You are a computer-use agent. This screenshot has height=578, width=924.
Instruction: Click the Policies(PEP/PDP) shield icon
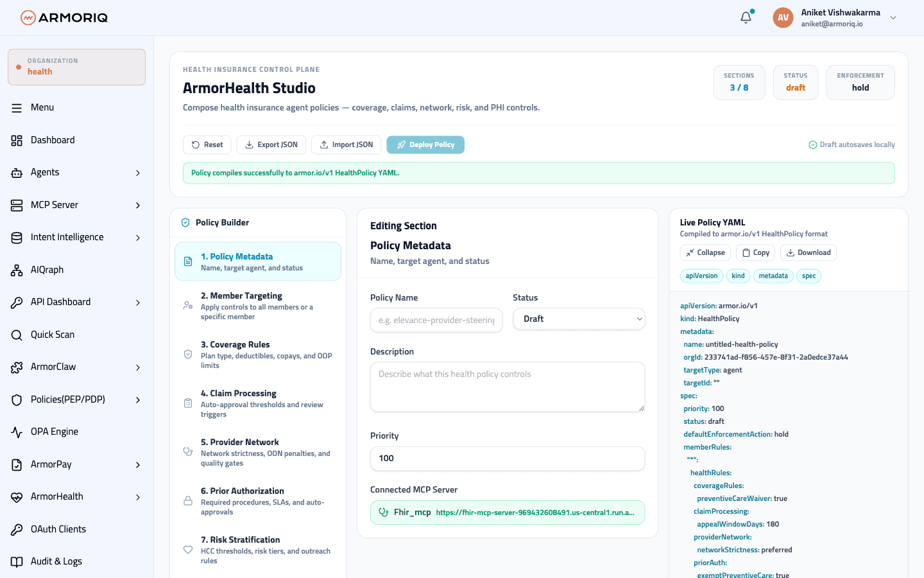17,399
